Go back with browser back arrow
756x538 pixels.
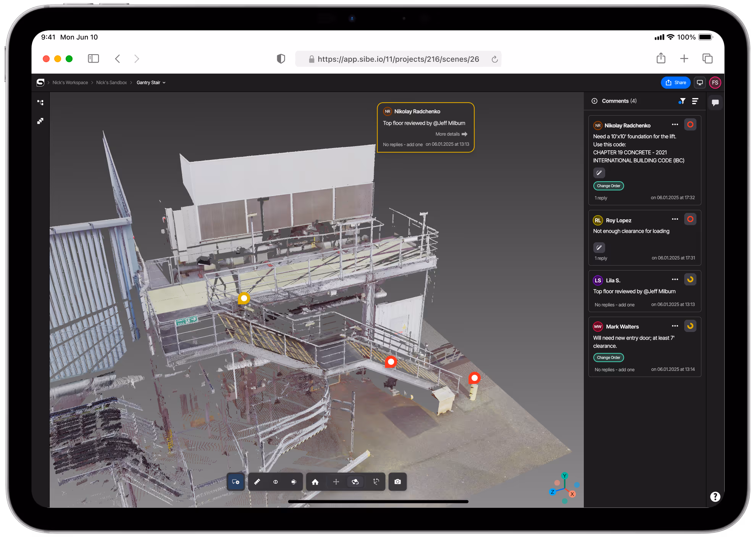coord(118,59)
